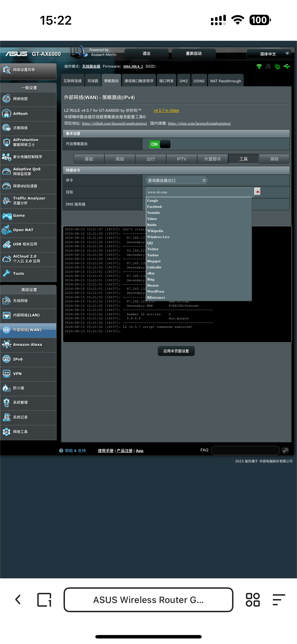This screenshot has width=297, height=644.
Task: Open the github.com project link
Action: coord(114,123)
